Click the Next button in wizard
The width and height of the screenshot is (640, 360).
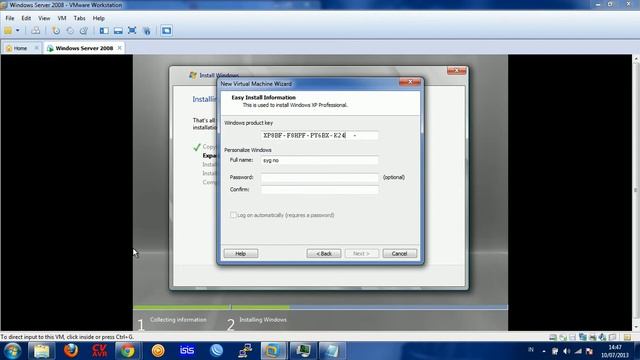tap(362, 253)
